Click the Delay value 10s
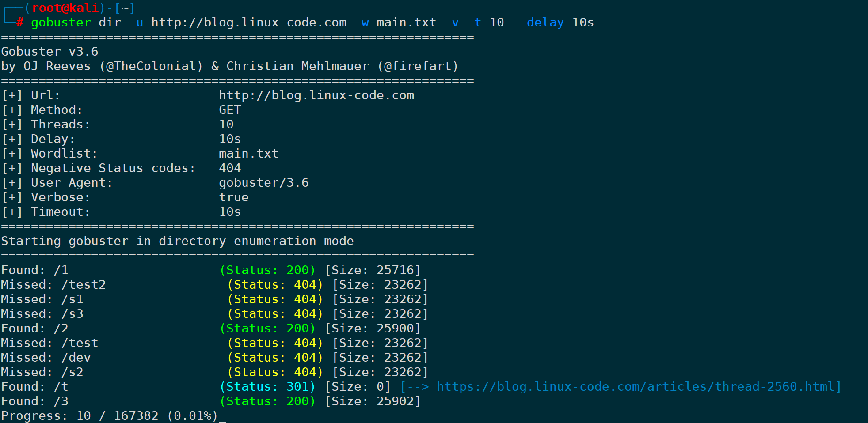 coord(230,139)
